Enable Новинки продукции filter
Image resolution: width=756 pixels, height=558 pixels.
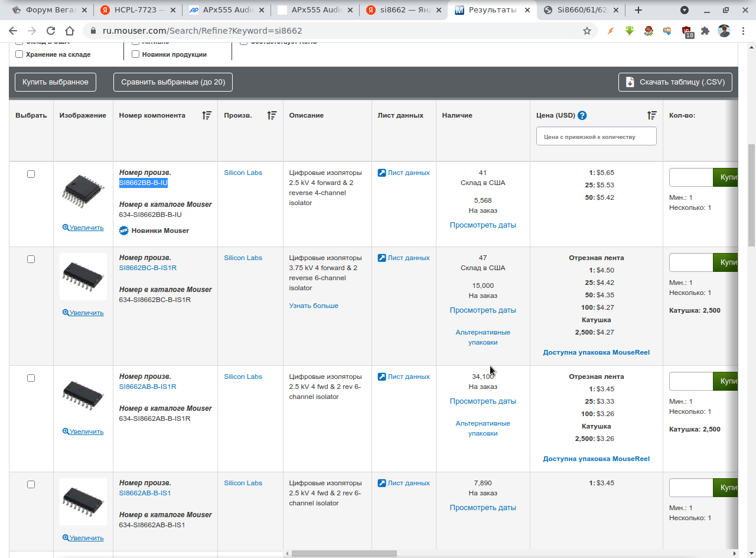pyautogui.click(x=136, y=54)
